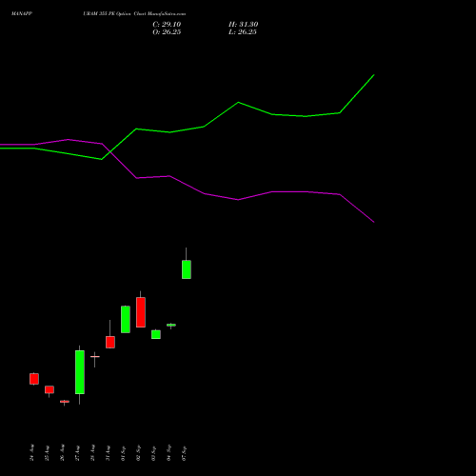Screen dimensions: 476x476
Task: Click the tall green candlestick for 27 Aug
Action: 80,372
